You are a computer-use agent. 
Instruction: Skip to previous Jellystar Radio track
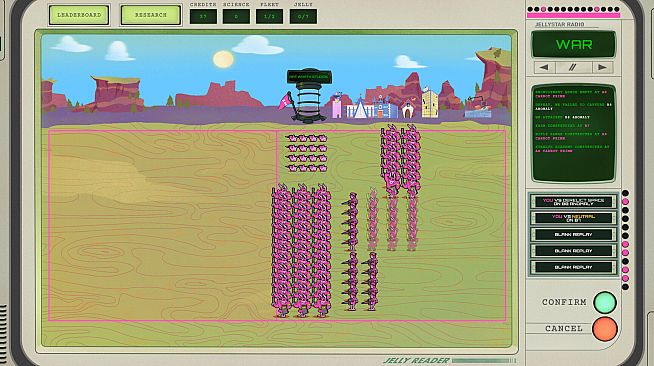pos(544,67)
